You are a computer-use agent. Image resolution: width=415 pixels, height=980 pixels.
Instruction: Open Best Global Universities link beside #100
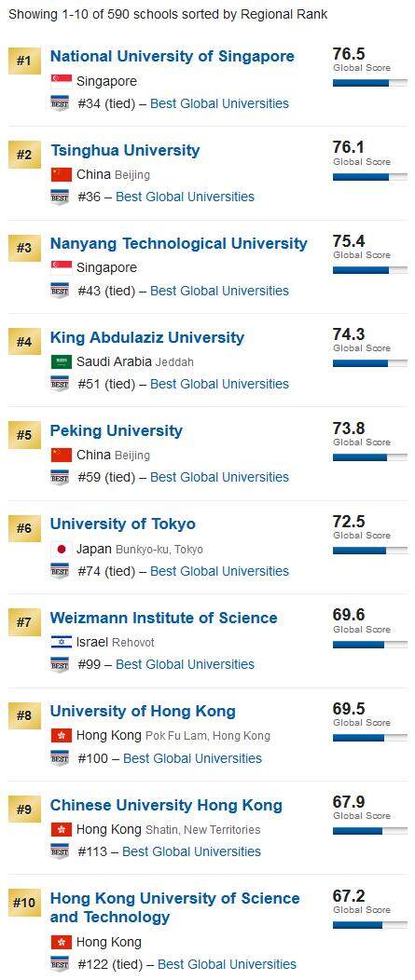coord(192,758)
